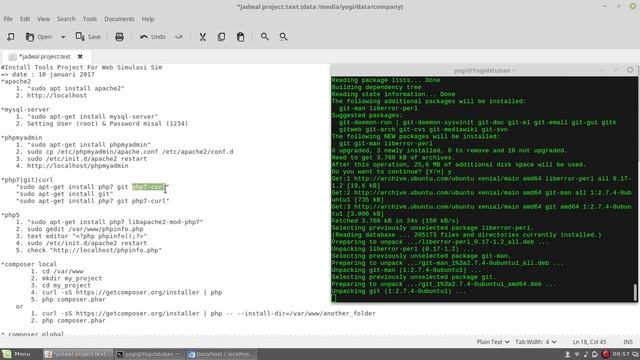Save the document with the Save button
Viewport: 640px width, 360px height.
tap(88, 37)
